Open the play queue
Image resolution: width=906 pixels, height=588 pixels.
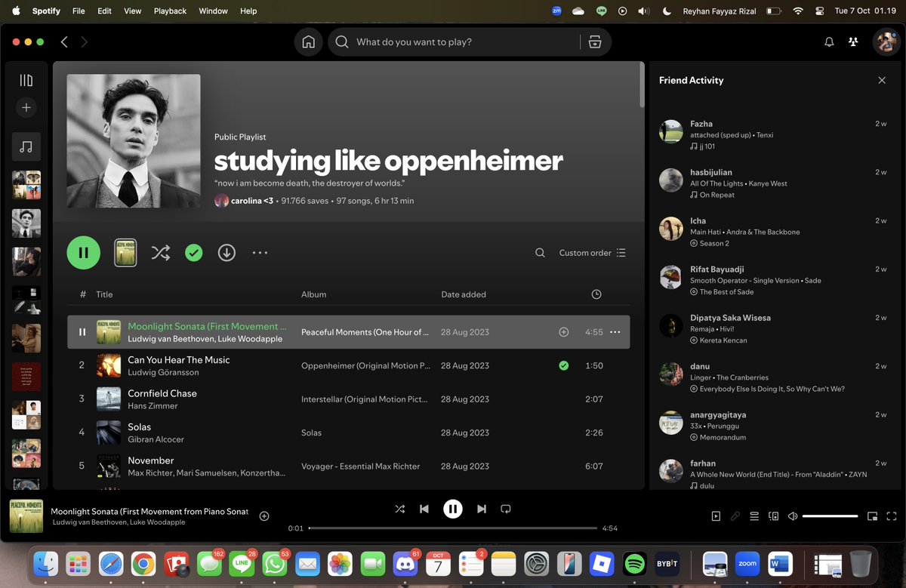(753, 516)
